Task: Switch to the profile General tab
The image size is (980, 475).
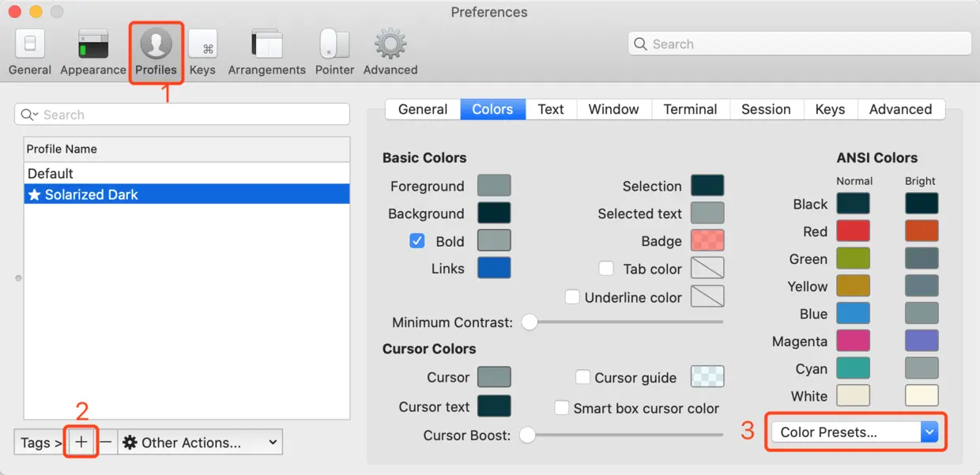Action: [423, 109]
